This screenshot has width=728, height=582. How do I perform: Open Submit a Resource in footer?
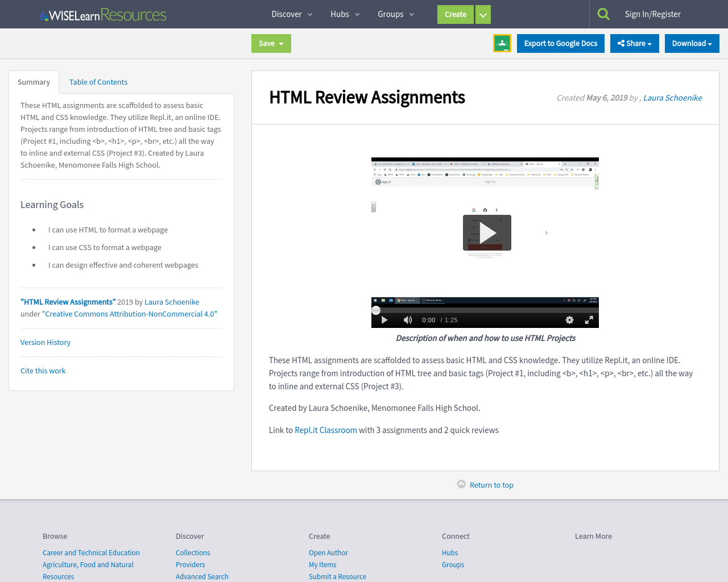point(337,576)
